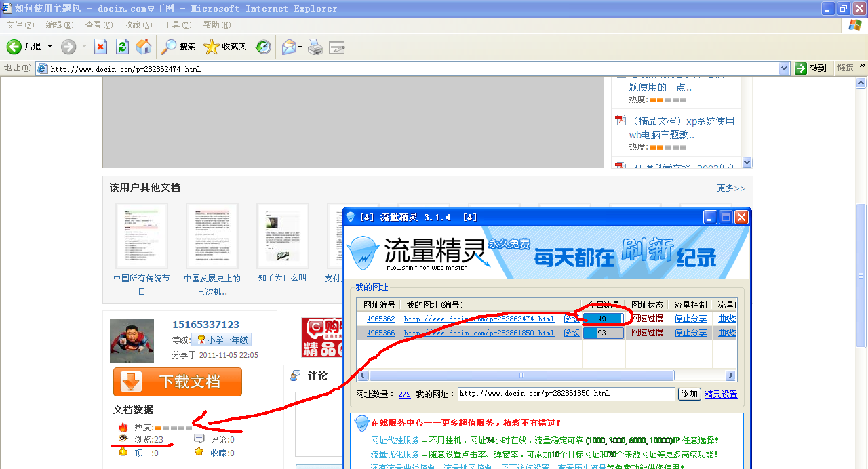This screenshot has width=868, height=469.
Task: Click the 小学一年级 level badge
Action: pos(220,340)
